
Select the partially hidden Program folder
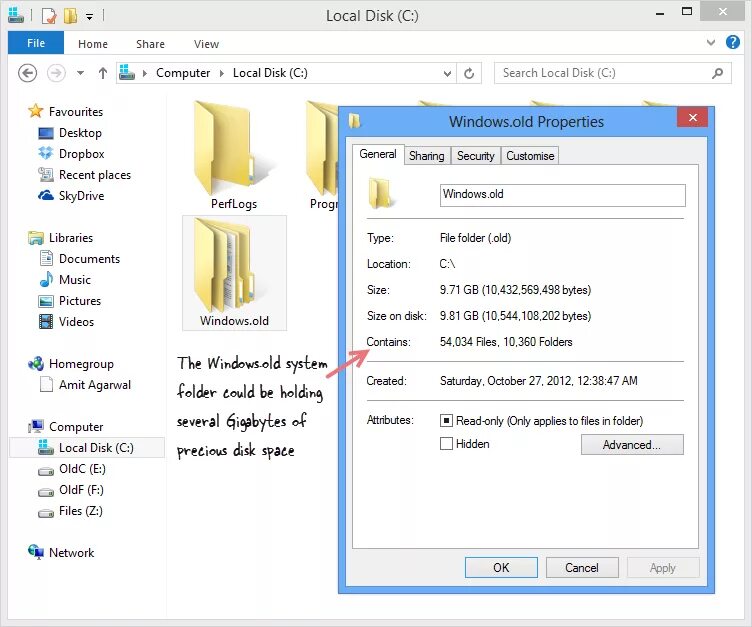tap(323, 155)
